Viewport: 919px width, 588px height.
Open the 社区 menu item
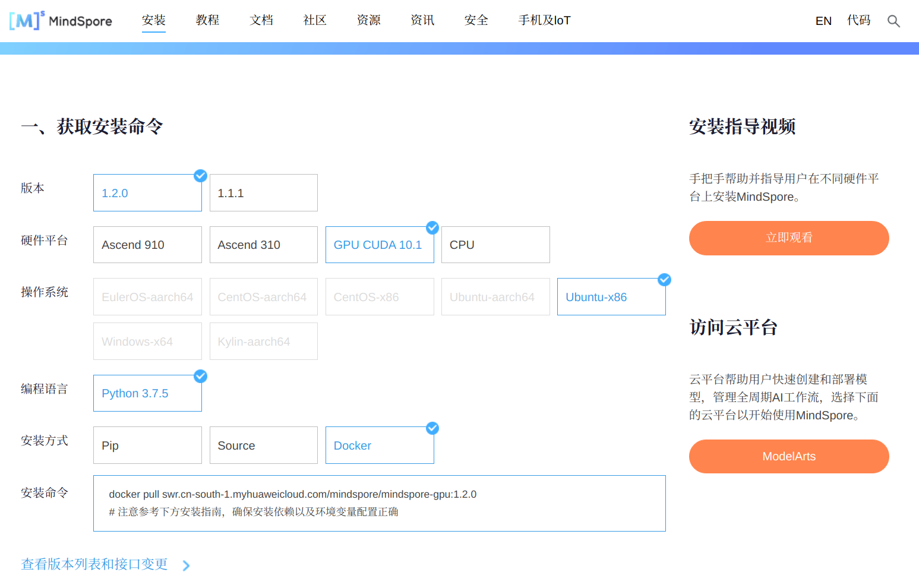(x=315, y=20)
